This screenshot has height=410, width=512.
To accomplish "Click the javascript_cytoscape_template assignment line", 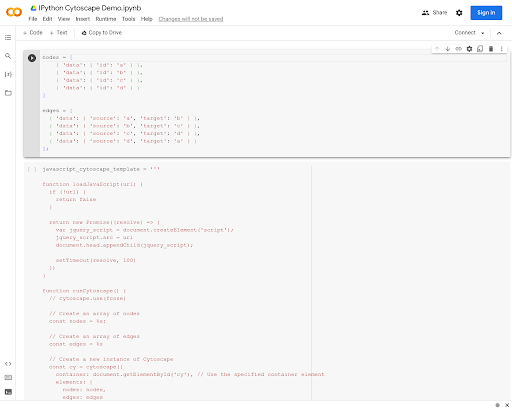I will (x=101, y=169).
